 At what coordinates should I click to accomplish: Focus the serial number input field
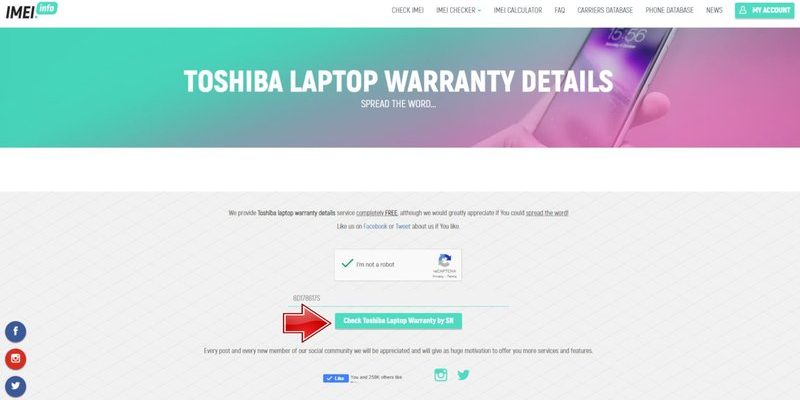[x=398, y=298]
